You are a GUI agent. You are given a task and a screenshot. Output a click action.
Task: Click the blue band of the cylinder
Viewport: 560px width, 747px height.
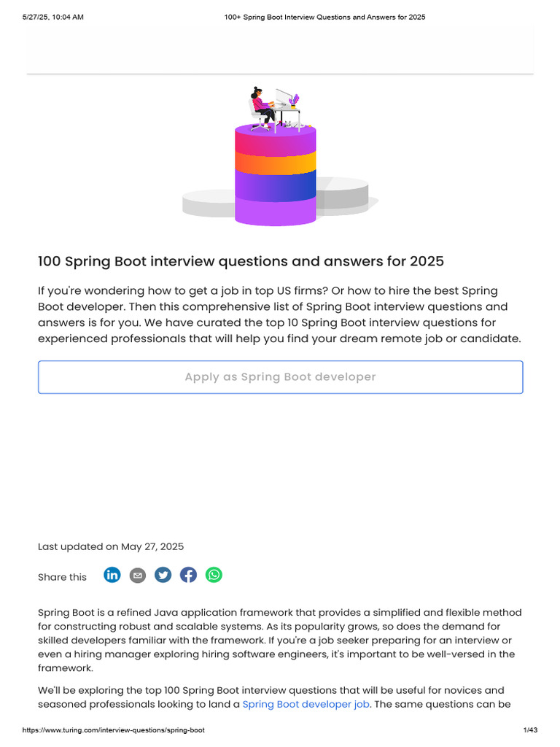(276, 185)
